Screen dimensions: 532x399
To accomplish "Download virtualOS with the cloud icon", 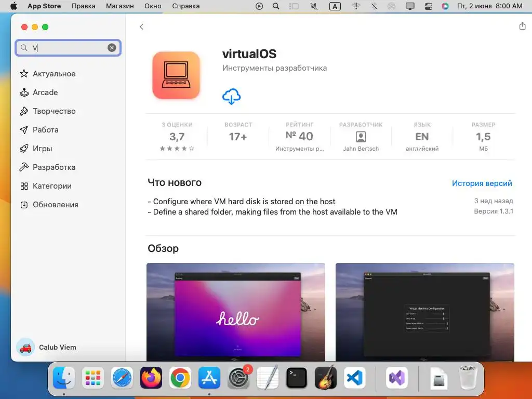I will click(x=231, y=96).
